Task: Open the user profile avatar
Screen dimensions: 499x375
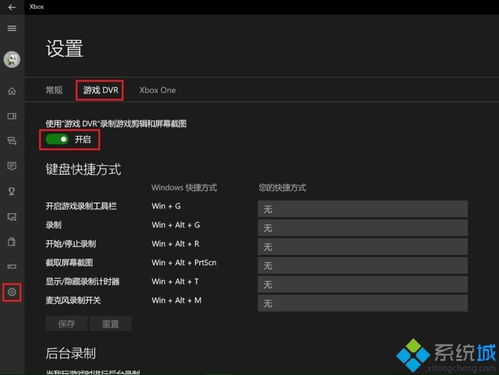Action: (x=12, y=59)
